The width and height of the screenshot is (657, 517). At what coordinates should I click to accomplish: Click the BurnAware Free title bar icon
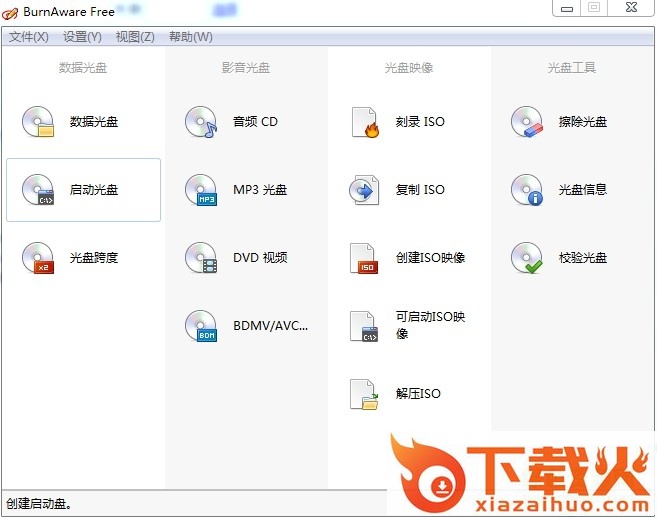(13, 12)
